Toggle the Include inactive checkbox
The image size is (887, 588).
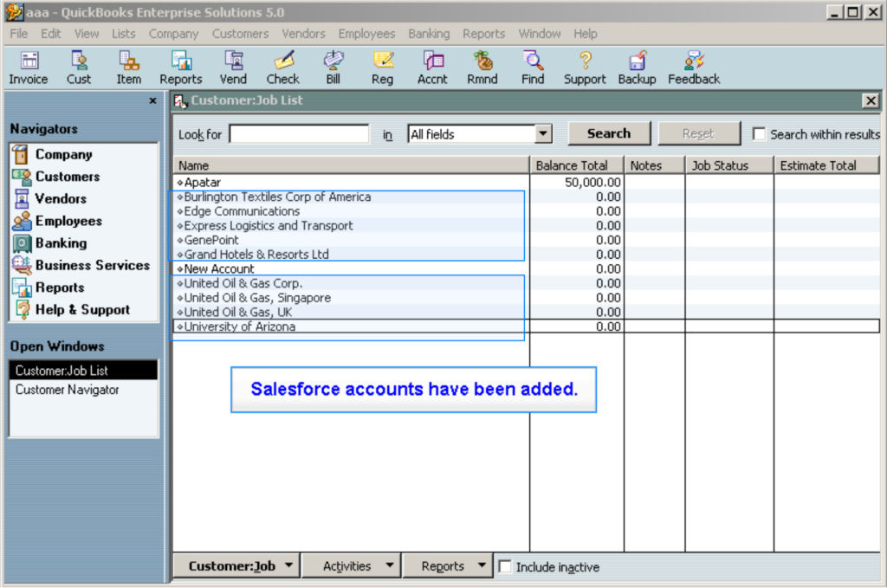click(505, 566)
